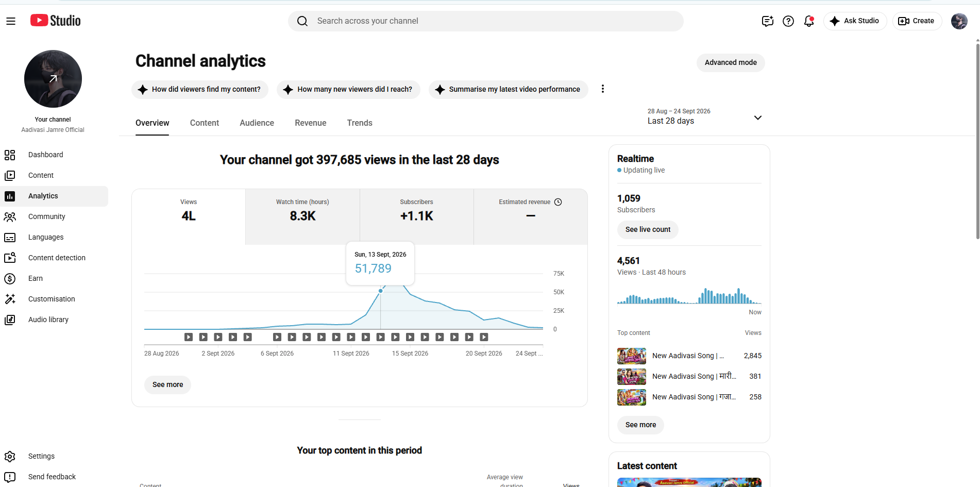Click See more in Realtime panel

[x=640, y=425]
